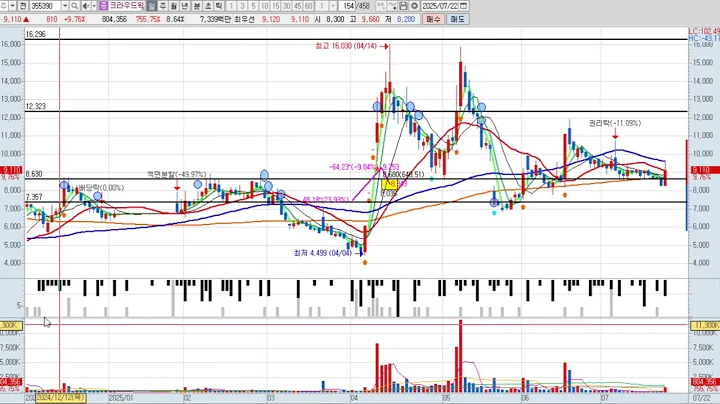Click the save chart floppy icon
The height and width of the screenshot is (404, 720).
tap(403, 6)
